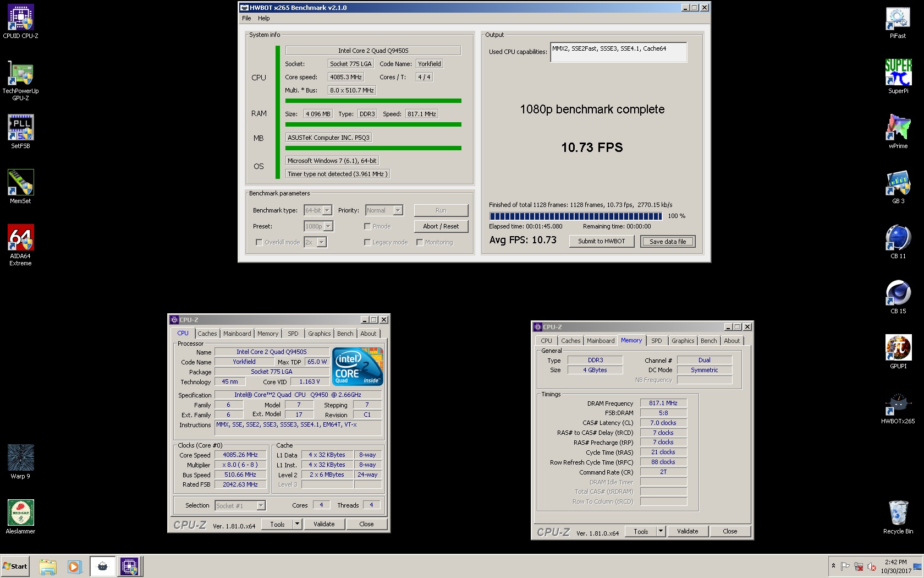
Task: Launch TechPowerUp GPU-Z desktop icon
Action: [x=20, y=80]
